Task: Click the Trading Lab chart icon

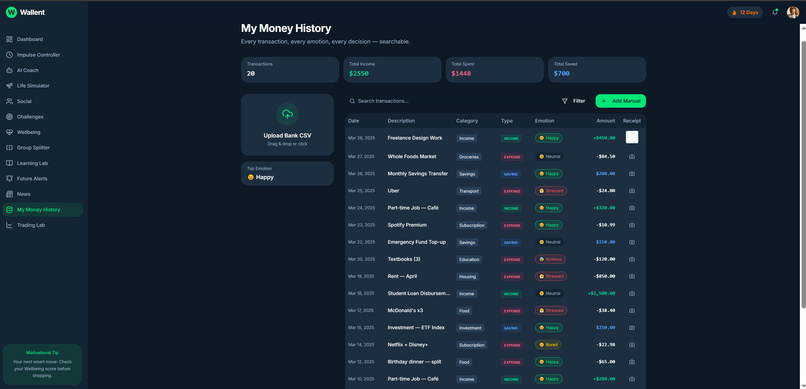Action: coord(9,225)
